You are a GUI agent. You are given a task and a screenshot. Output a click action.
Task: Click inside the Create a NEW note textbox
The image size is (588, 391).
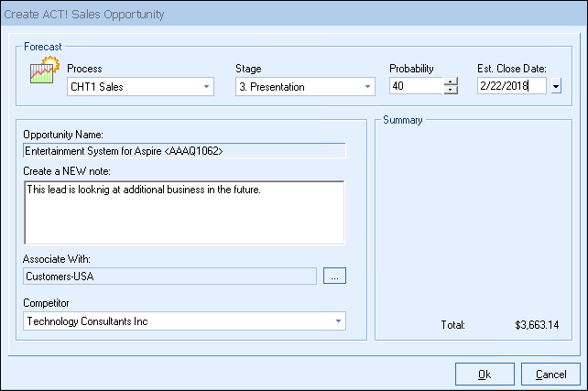[x=183, y=212]
